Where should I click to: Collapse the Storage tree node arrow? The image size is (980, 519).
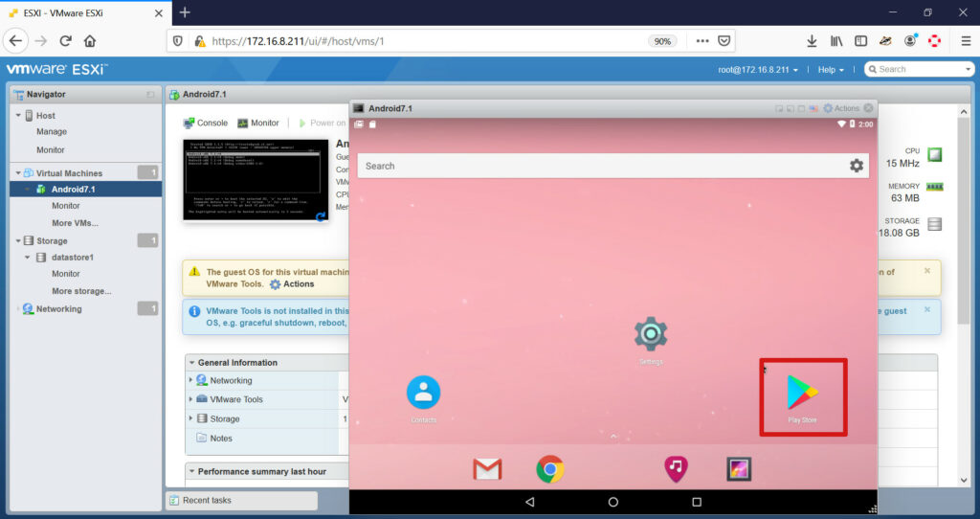pos(18,240)
